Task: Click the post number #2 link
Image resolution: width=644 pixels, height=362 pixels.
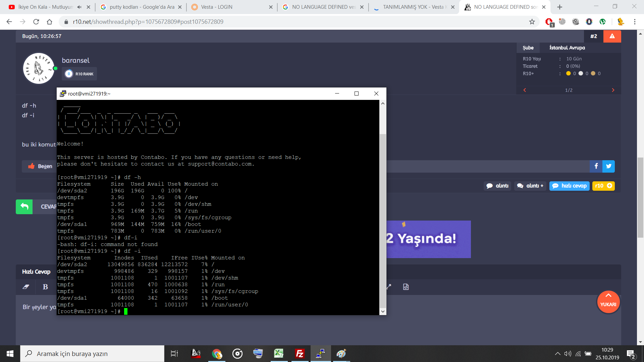Action: [x=594, y=36]
